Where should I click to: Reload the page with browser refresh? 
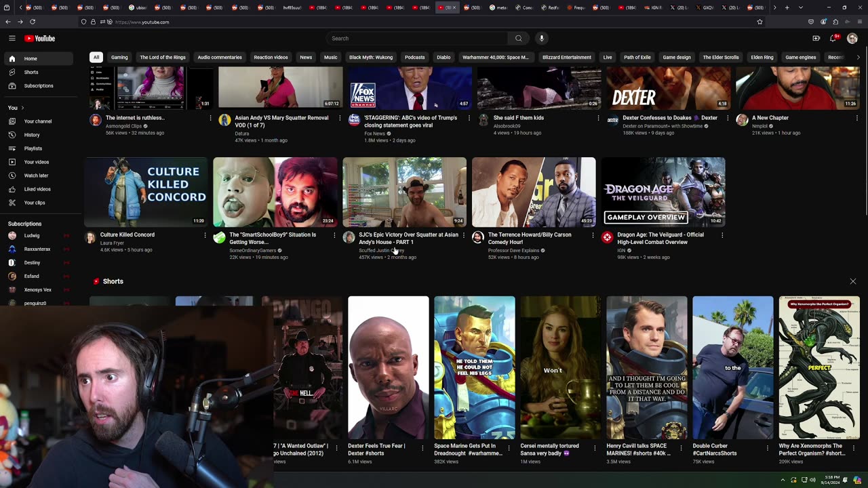tap(33, 22)
